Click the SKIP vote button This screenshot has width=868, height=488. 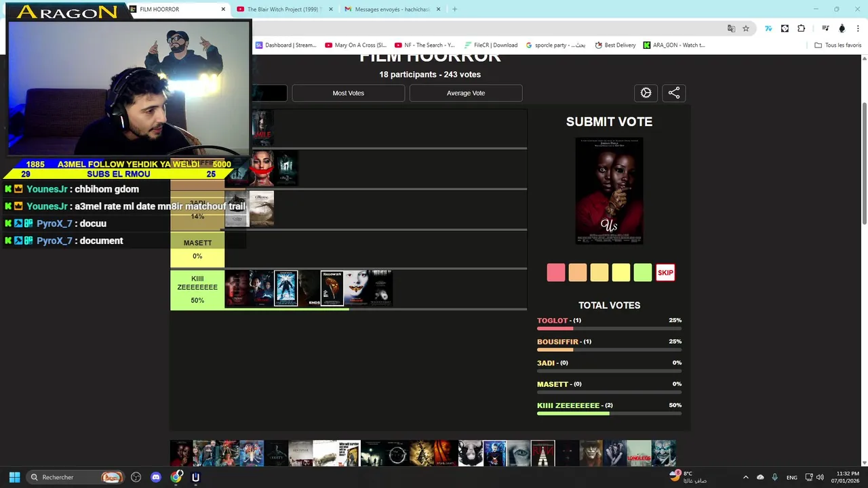click(x=665, y=272)
